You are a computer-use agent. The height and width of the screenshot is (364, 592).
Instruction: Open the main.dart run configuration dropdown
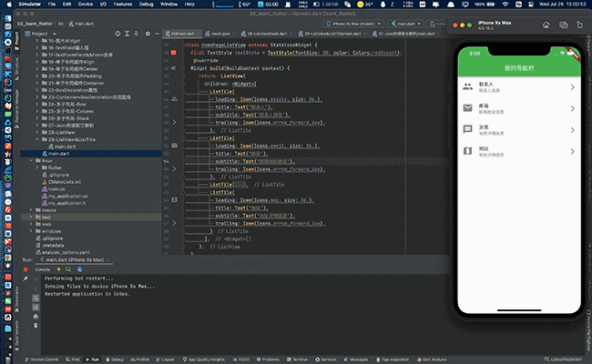click(x=406, y=24)
